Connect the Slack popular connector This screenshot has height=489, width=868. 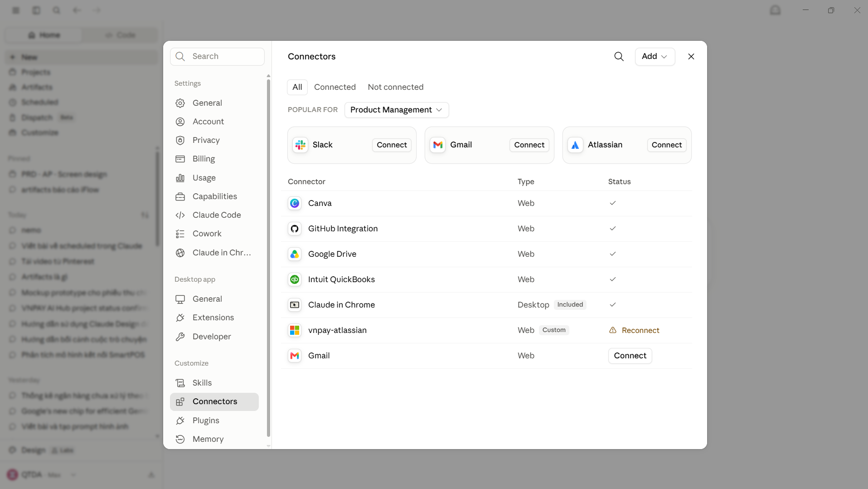tap(392, 145)
